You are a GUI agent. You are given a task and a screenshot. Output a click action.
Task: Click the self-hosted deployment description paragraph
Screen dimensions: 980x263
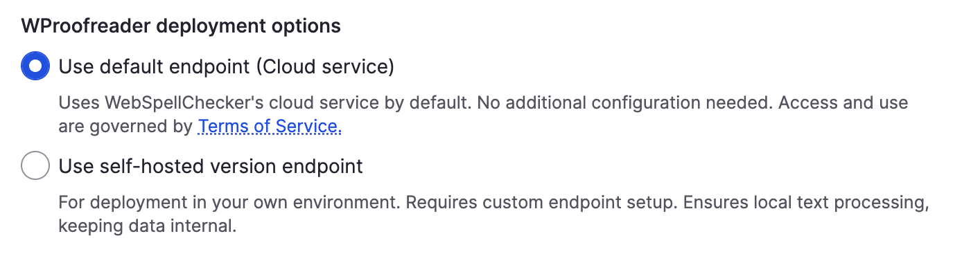coord(493,215)
